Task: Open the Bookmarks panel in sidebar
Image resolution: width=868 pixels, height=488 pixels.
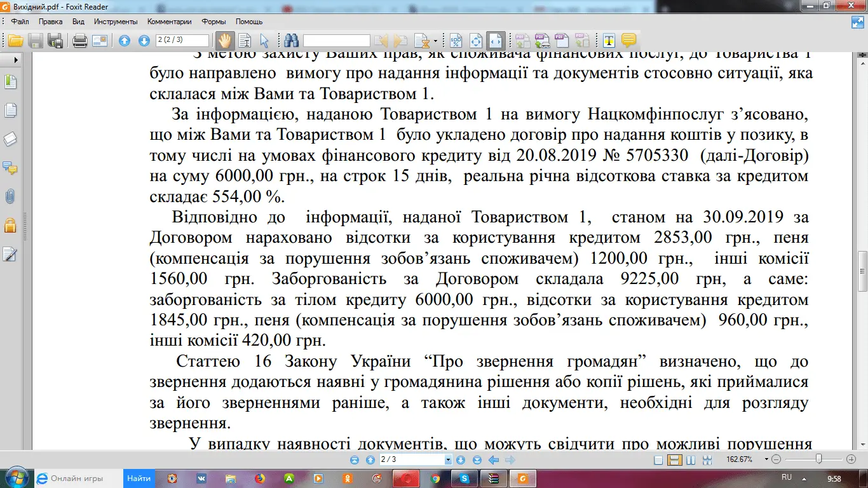Action: [x=11, y=82]
